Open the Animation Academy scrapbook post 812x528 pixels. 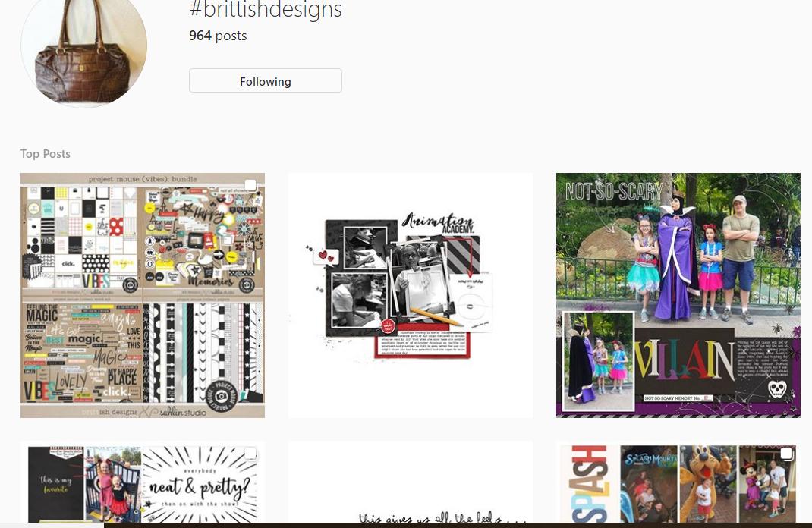[410, 295]
